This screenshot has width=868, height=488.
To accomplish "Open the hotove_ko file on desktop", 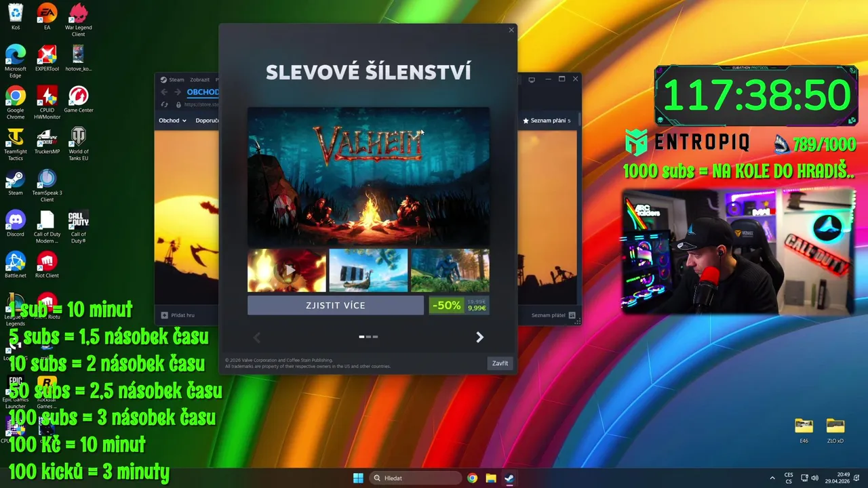I will (78, 58).
